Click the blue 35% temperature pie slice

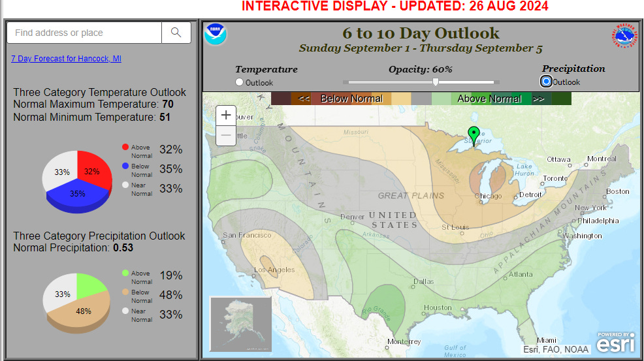click(x=78, y=195)
